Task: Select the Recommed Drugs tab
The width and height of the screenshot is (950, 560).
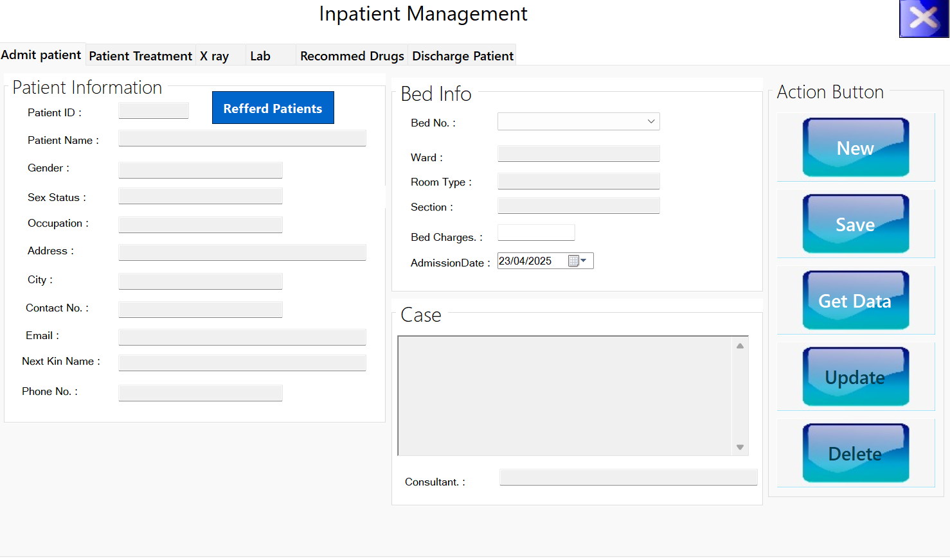Action: (x=352, y=56)
